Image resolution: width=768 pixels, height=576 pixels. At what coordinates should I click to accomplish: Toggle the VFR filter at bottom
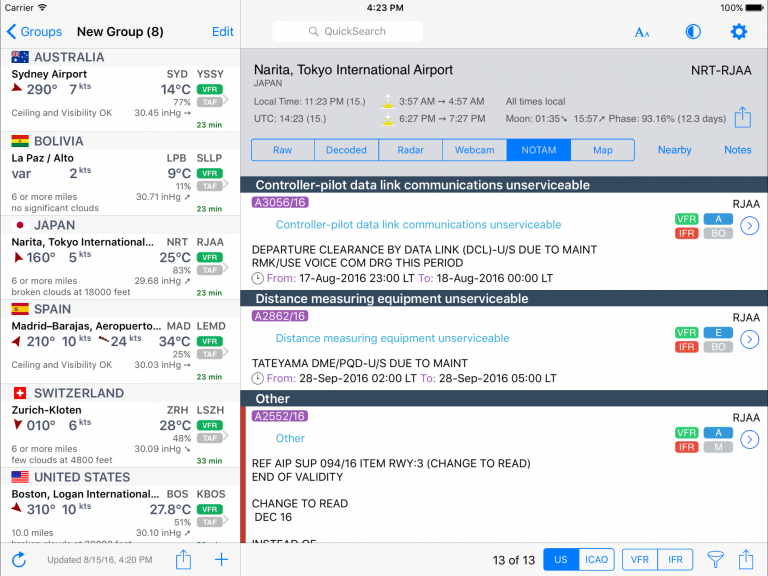click(x=640, y=559)
